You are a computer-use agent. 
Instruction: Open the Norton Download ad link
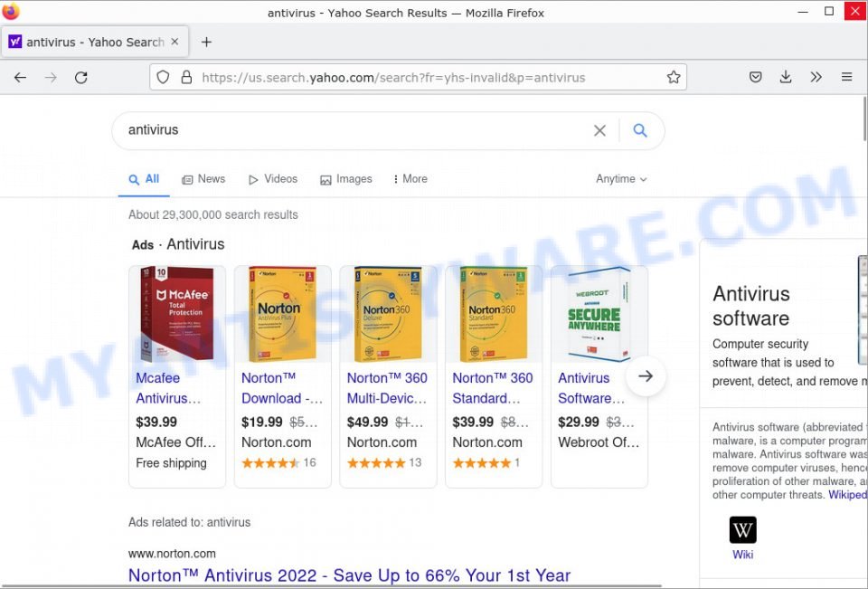point(282,388)
